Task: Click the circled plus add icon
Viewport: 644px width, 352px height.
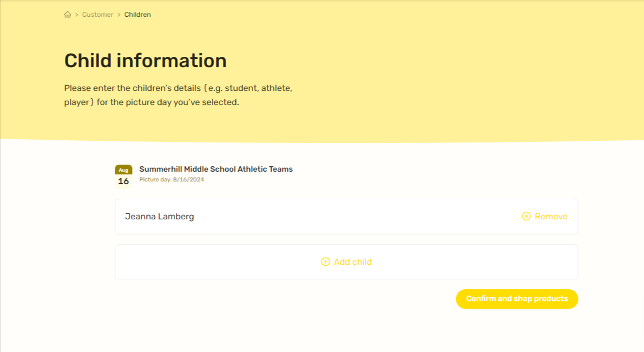Action: click(x=325, y=262)
